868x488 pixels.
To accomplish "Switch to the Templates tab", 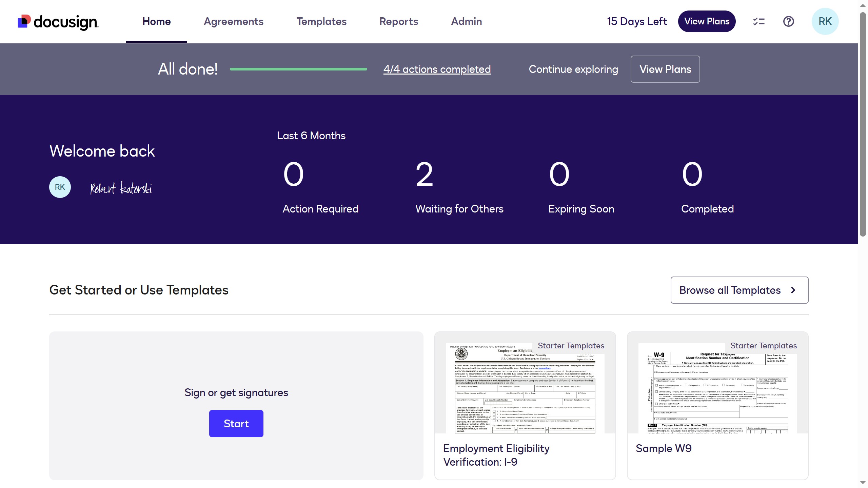I will point(321,21).
